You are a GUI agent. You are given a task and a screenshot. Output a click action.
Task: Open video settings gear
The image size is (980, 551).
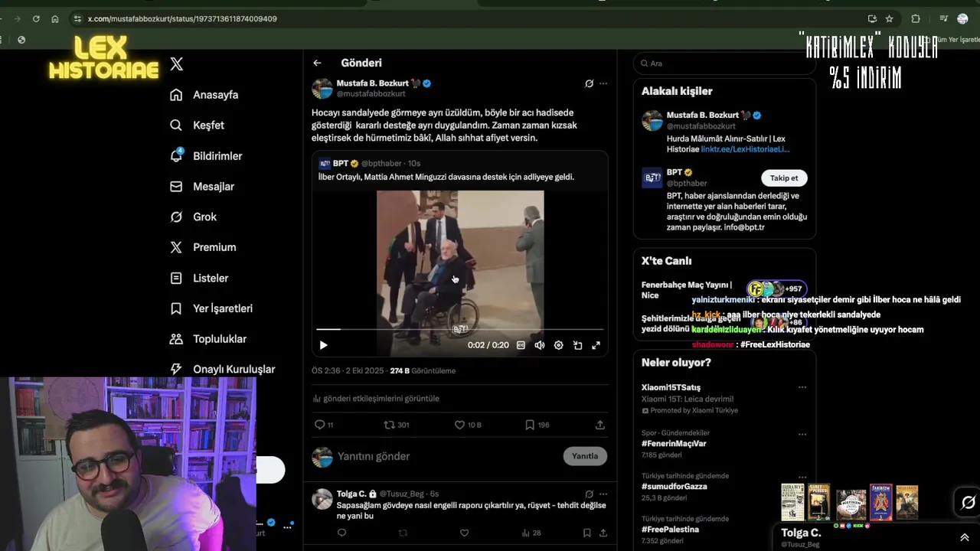(x=559, y=345)
